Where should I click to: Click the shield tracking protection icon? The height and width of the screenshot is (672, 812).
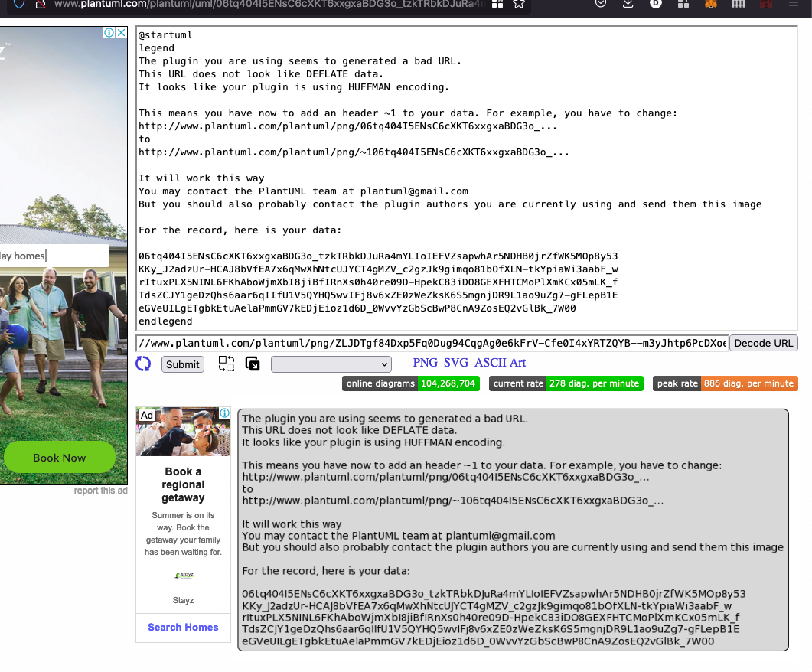point(19,4)
